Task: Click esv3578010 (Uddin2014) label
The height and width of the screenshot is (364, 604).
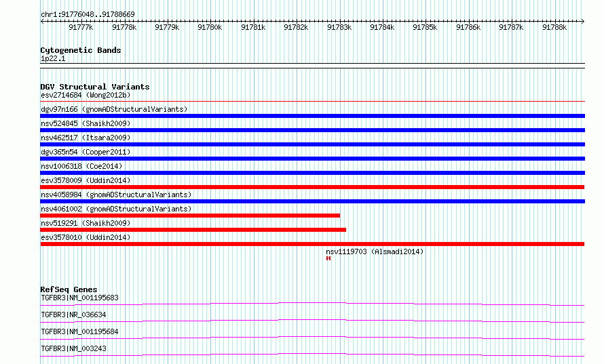Action: tap(86, 237)
